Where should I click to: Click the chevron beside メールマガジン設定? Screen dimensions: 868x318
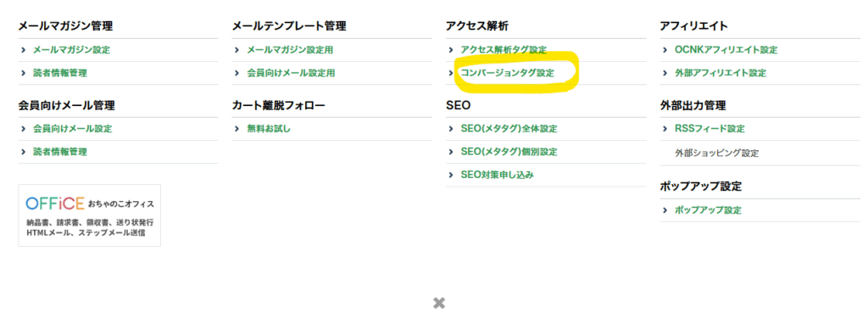(23, 50)
